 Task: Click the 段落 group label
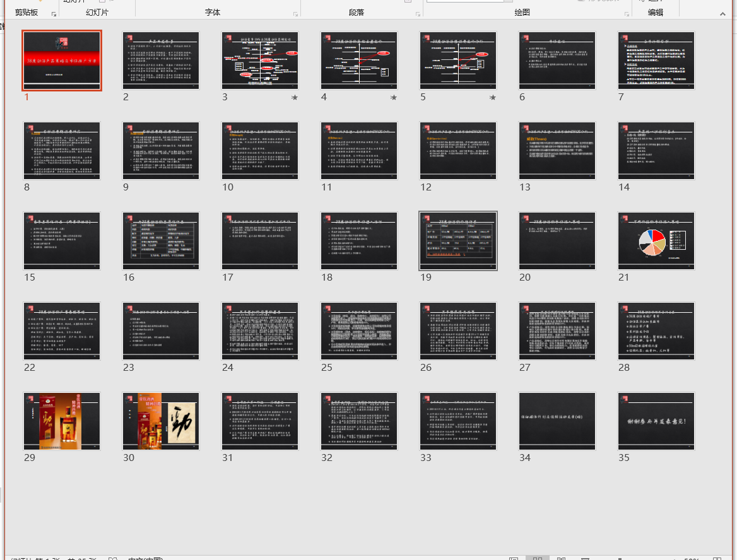pyautogui.click(x=357, y=13)
